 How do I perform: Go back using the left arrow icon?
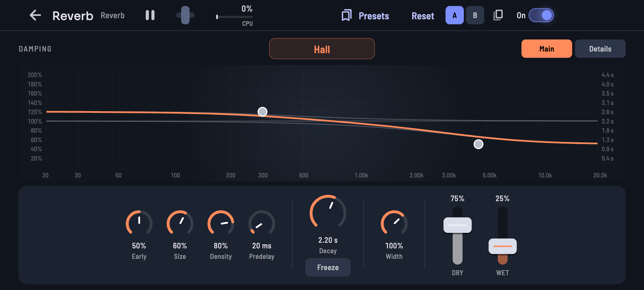pos(35,15)
